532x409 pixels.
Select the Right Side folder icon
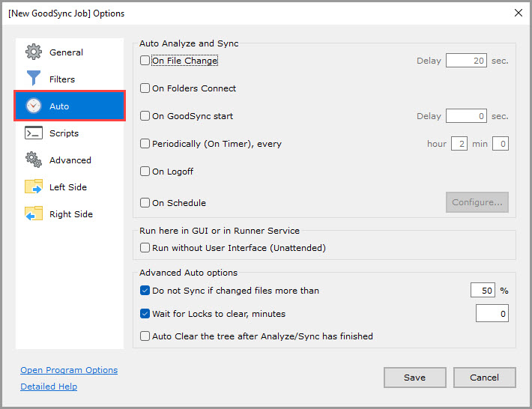click(x=34, y=214)
